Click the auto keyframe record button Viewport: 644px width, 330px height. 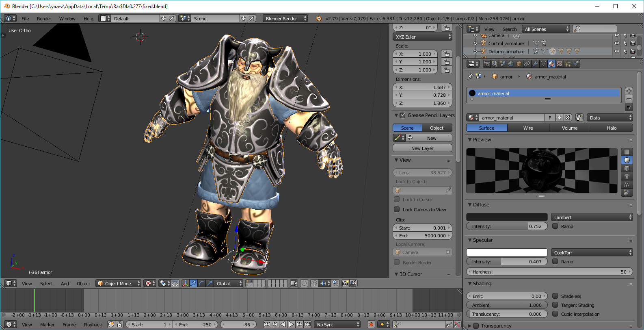pyautogui.click(x=371, y=324)
